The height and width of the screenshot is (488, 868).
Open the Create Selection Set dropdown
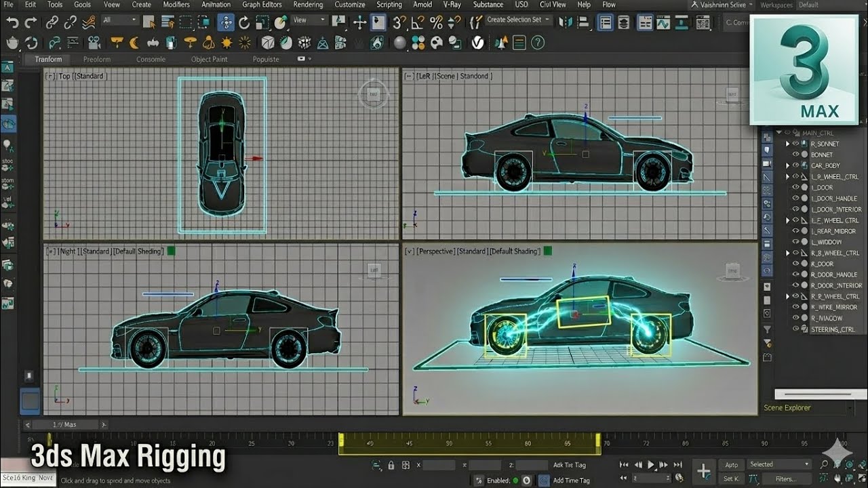519,20
